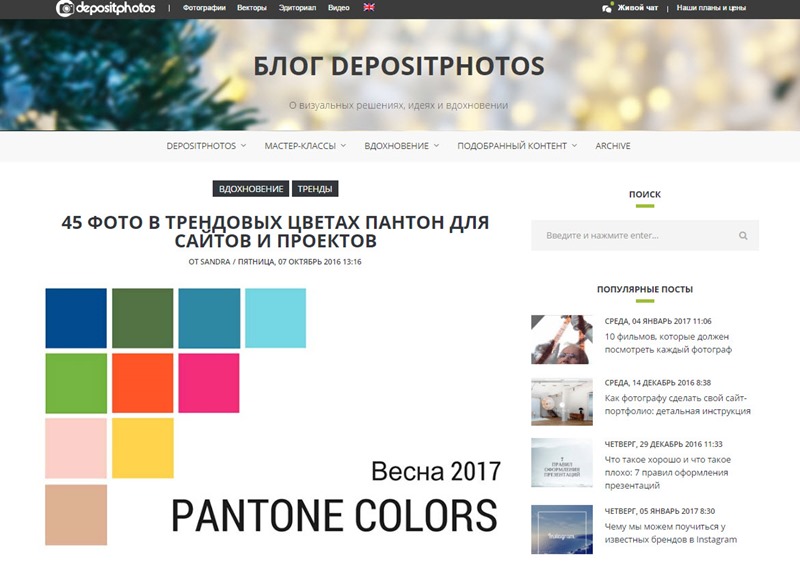800x561 pixels.
Task: Expand DEPOSITPHOTOS navigation dropdown
Action: click(206, 146)
